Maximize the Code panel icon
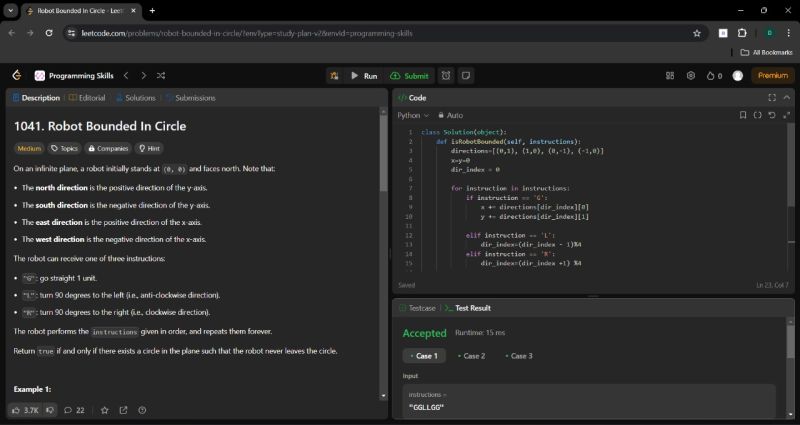Viewport: 800px width, 425px height. (772, 97)
